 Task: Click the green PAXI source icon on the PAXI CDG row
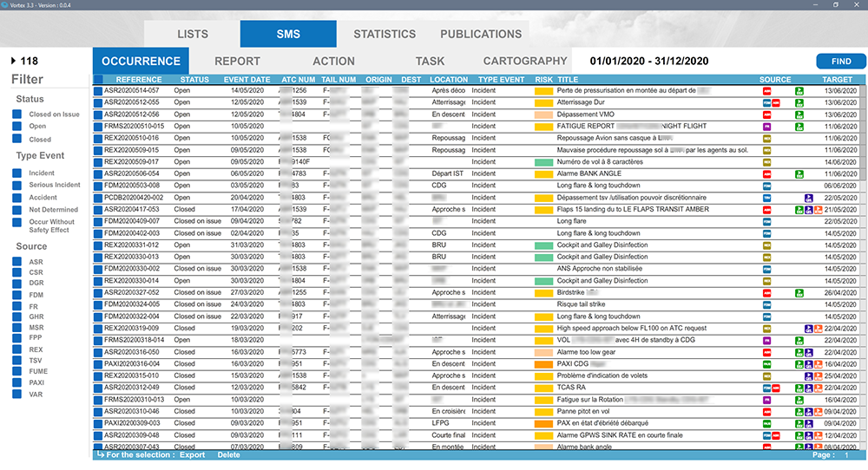tap(766, 364)
